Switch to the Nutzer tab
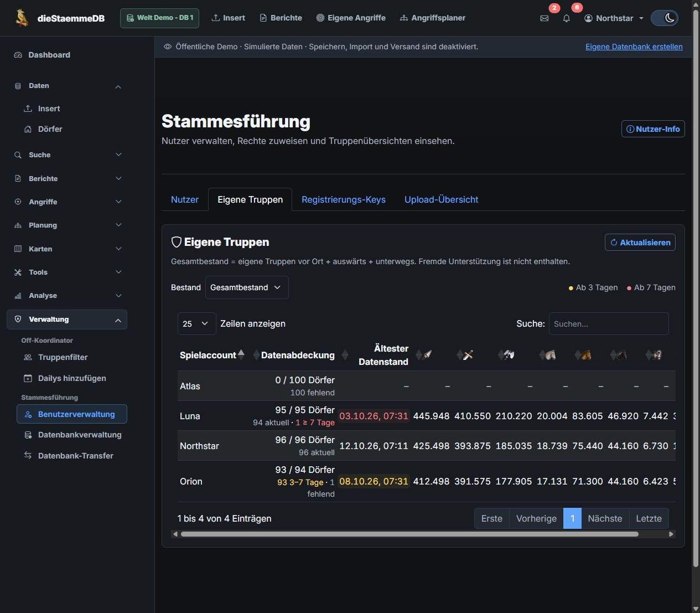 pos(185,199)
